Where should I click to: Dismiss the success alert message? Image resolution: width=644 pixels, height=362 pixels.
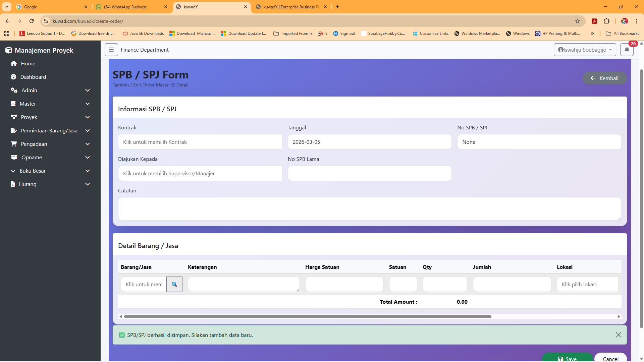[x=618, y=335]
